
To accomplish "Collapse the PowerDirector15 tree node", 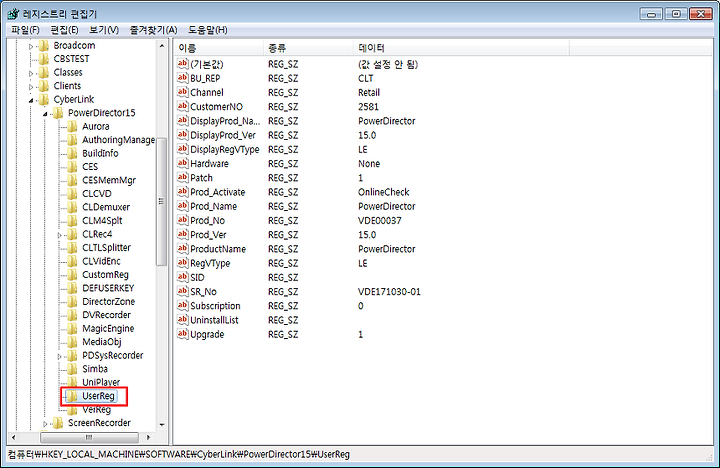I will (45, 113).
